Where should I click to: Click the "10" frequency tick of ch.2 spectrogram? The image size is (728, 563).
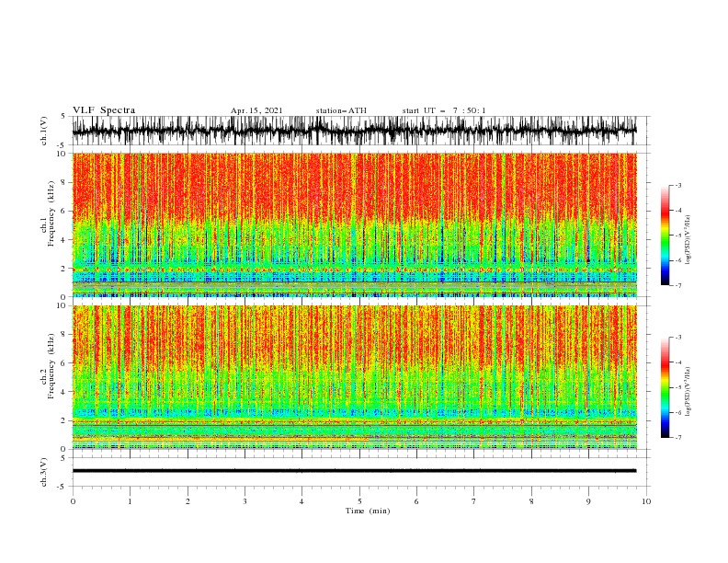(62, 305)
